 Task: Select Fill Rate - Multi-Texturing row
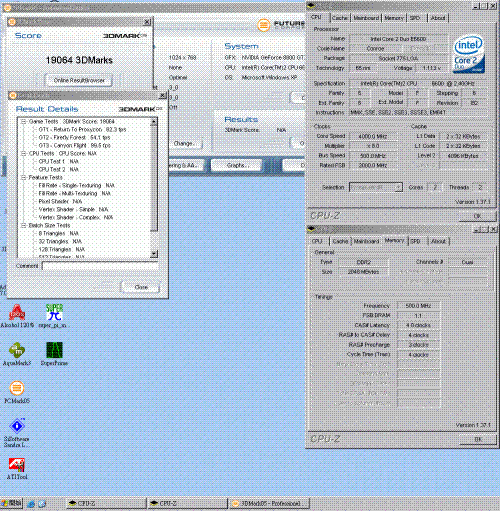click(75, 193)
